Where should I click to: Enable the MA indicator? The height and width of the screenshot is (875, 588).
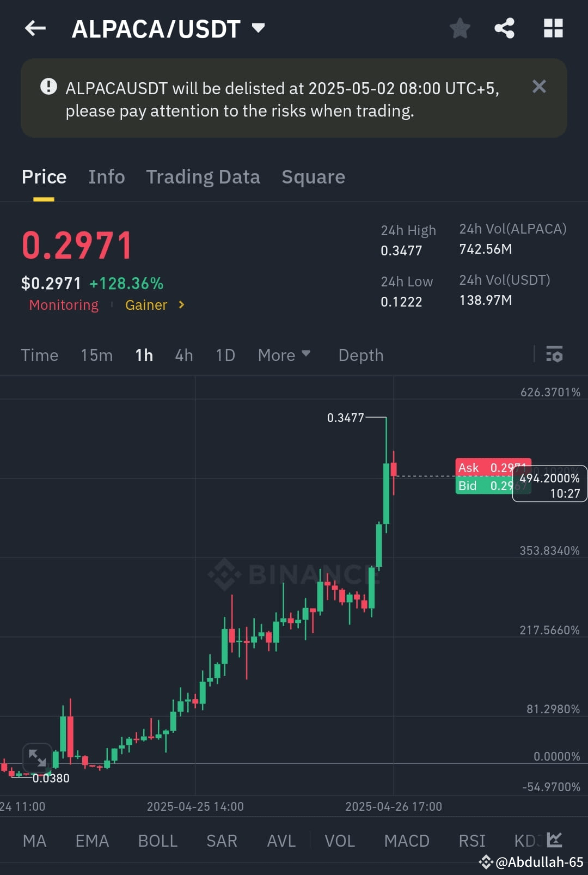coord(34,840)
